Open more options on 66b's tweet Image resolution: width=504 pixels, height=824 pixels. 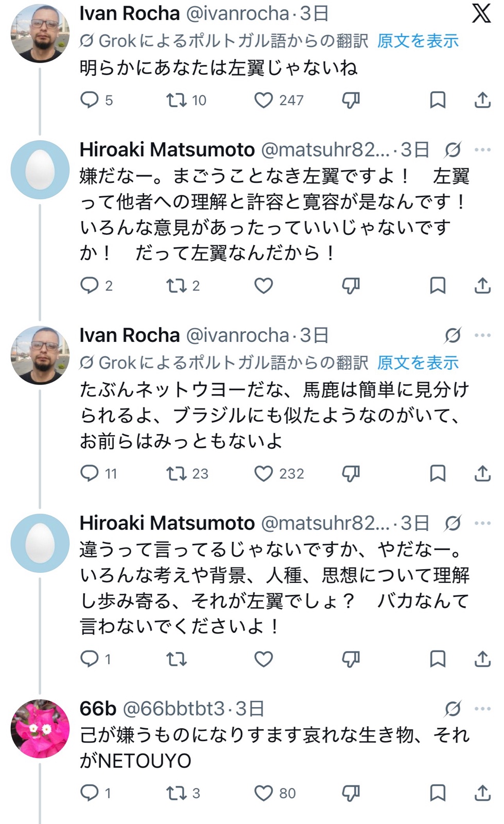pyautogui.click(x=482, y=709)
